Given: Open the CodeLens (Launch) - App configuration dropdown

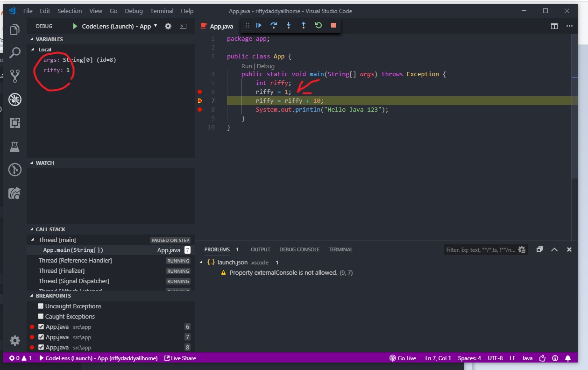Looking at the screenshot, I should point(120,26).
